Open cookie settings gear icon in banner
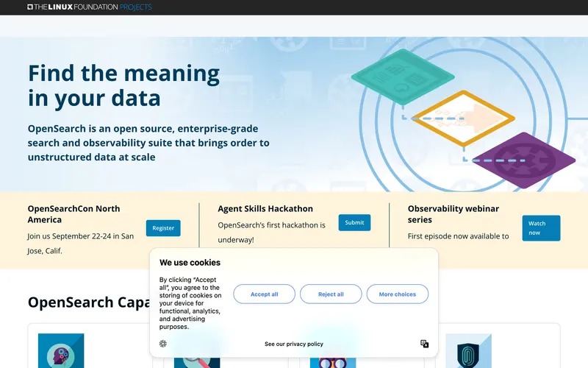Image resolution: width=588 pixels, height=368 pixels. click(162, 344)
